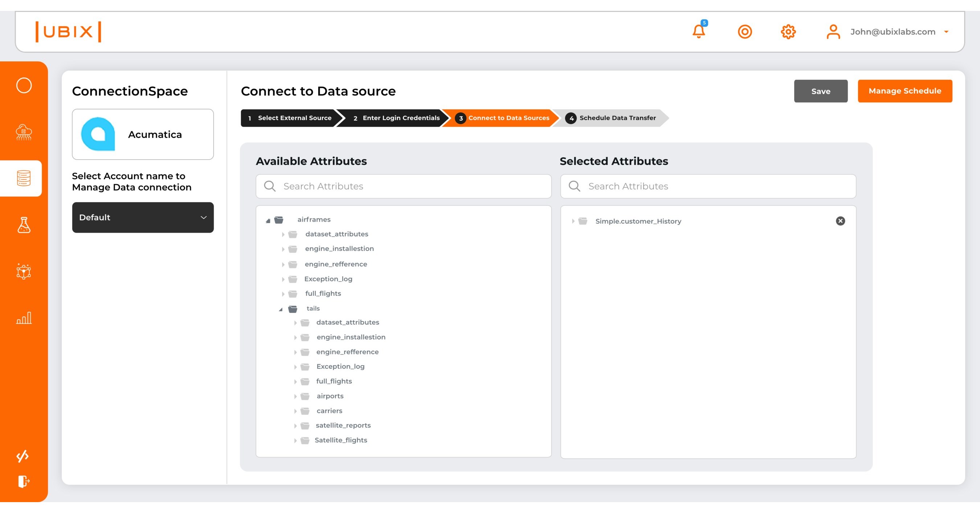Expand the full_flights folder under tails

pyautogui.click(x=296, y=381)
